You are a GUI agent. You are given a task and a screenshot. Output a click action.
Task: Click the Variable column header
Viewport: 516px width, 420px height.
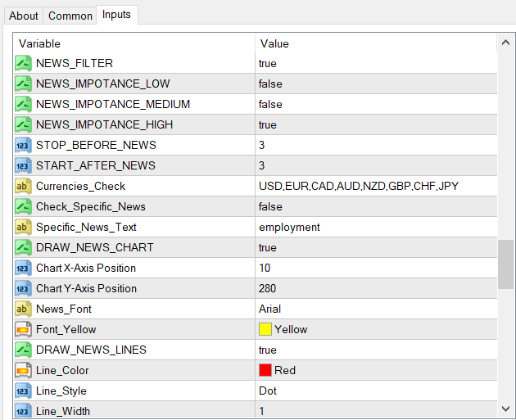tap(134, 43)
